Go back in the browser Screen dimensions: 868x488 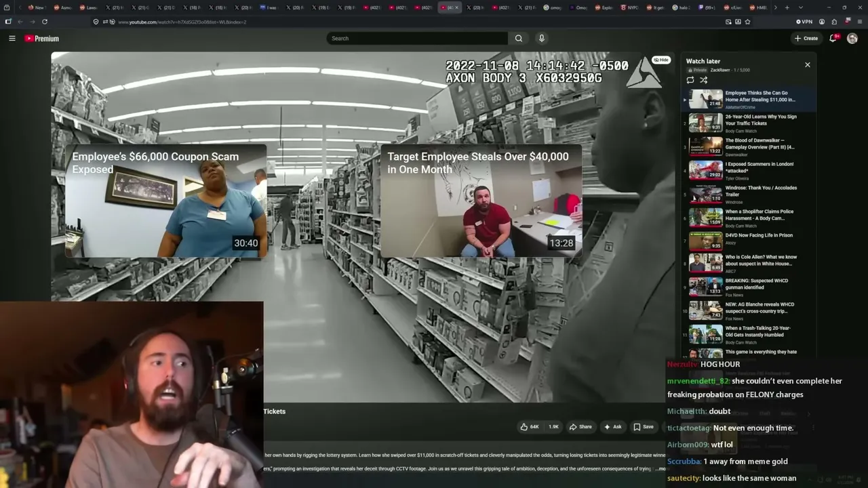20,22
